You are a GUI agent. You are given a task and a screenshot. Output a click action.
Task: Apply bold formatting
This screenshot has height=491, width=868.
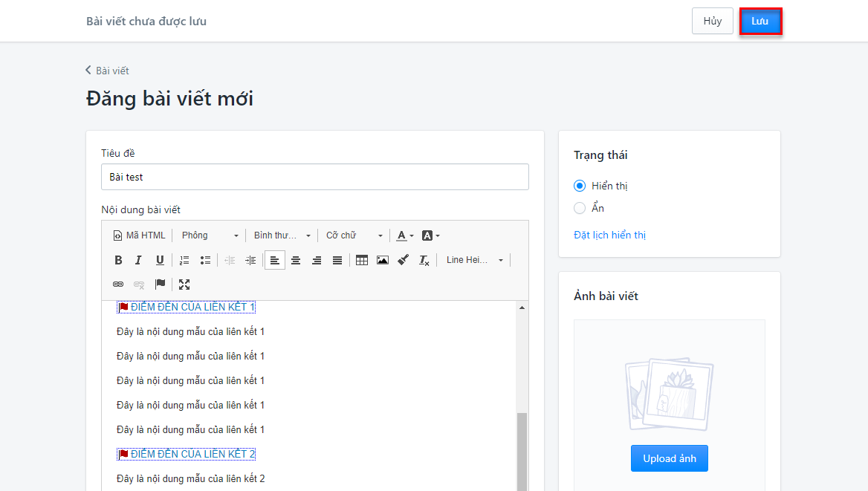pos(118,260)
